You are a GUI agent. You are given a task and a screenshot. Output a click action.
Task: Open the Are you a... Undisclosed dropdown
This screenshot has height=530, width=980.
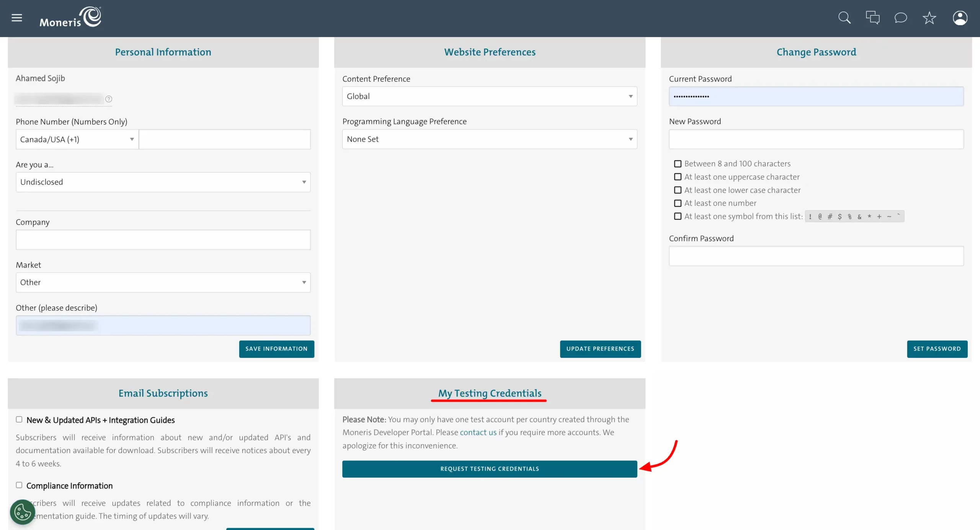163,182
